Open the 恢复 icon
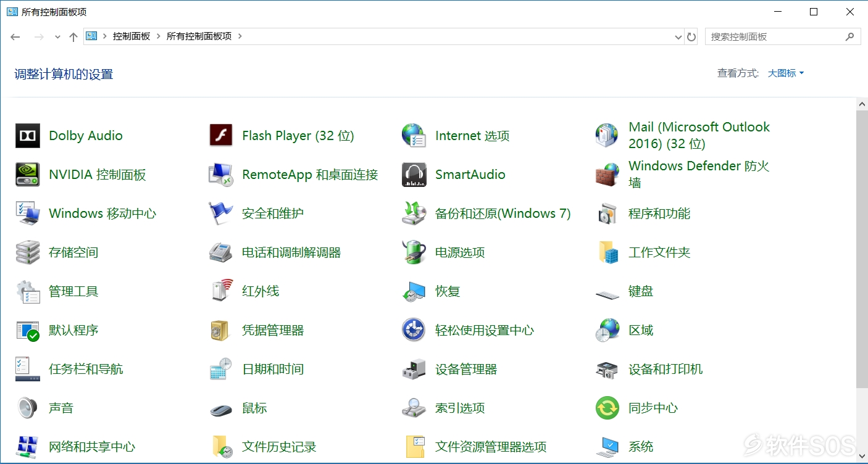Screen dimensions: 868x464 pos(414,291)
